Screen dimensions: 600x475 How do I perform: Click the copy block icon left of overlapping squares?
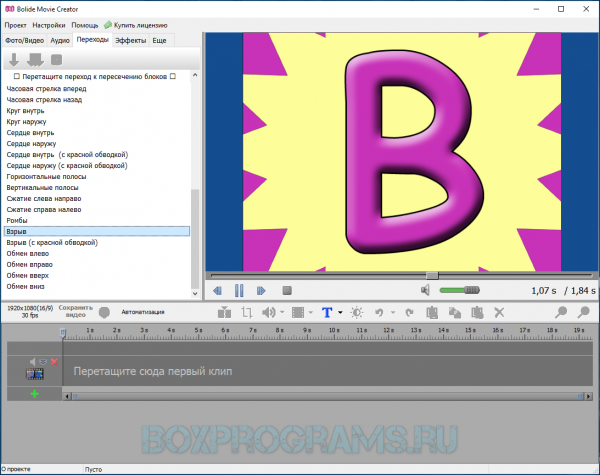point(432,312)
